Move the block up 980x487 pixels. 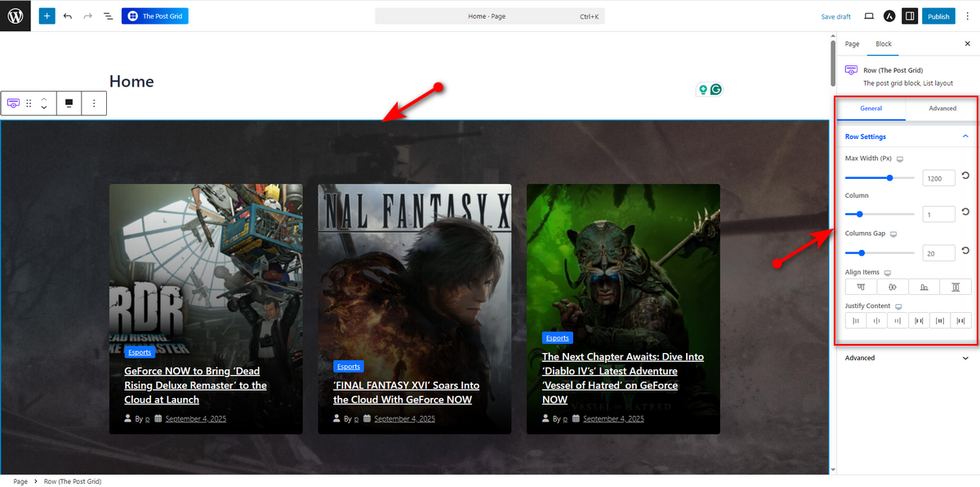pos(44,98)
